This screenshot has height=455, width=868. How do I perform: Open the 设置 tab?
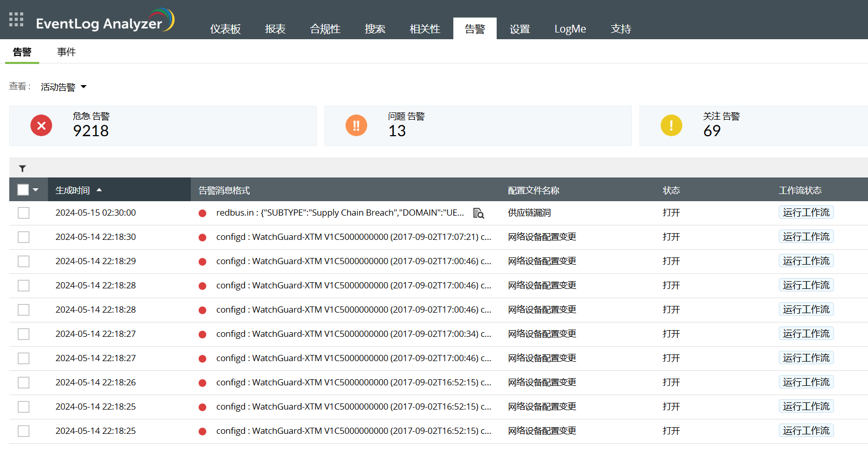520,29
